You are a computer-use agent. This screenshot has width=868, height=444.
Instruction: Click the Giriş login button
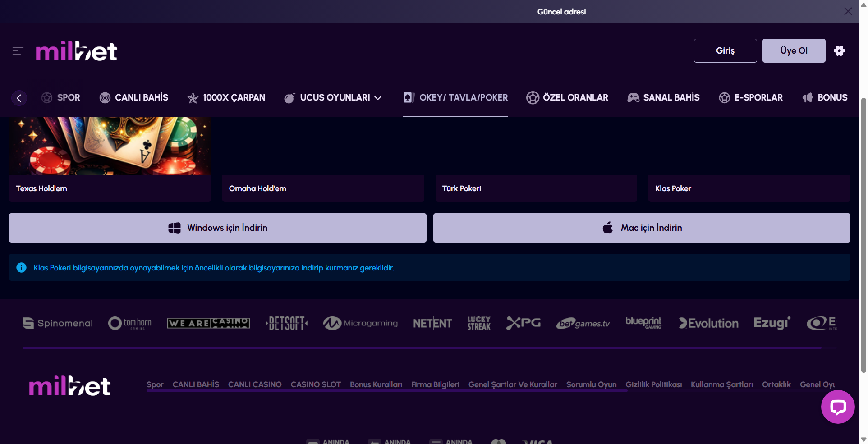click(x=725, y=50)
